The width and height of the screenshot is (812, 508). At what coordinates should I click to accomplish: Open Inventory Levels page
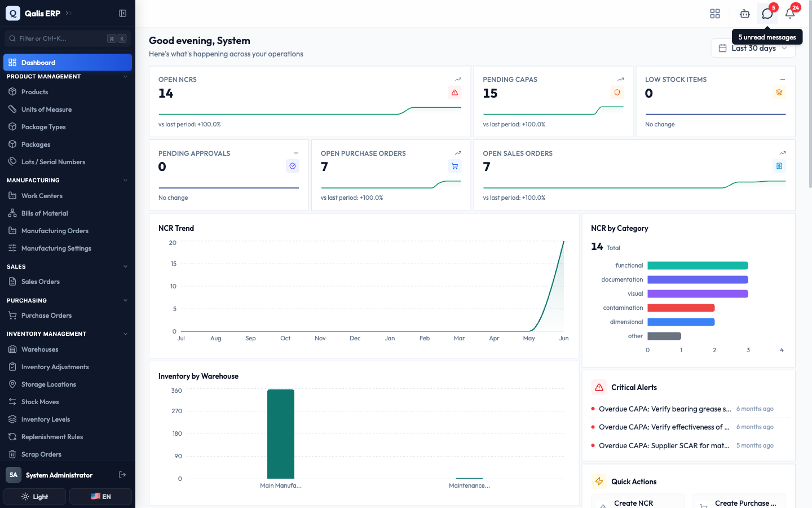coord(68,419)
